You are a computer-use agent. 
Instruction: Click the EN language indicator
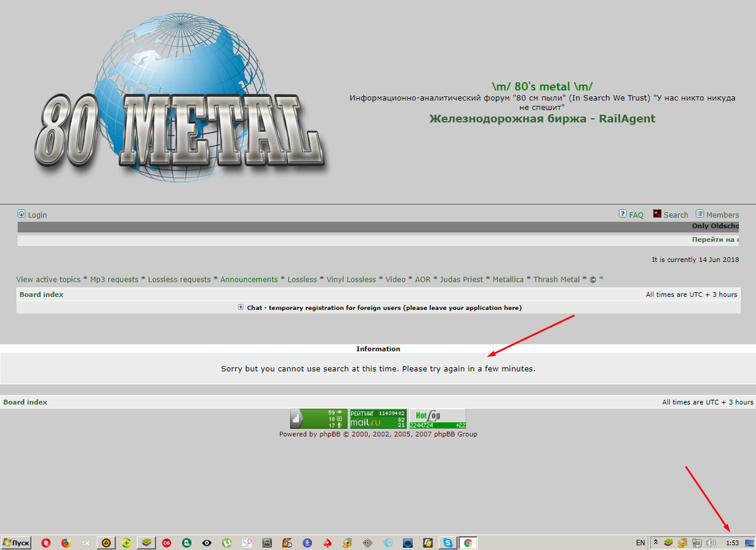641,542
